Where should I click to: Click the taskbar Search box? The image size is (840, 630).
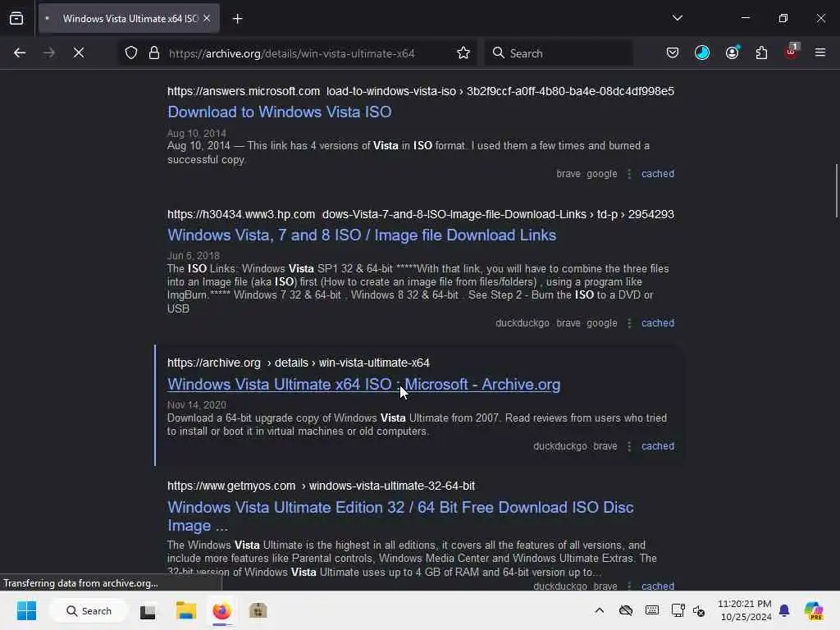coord(89,610)
